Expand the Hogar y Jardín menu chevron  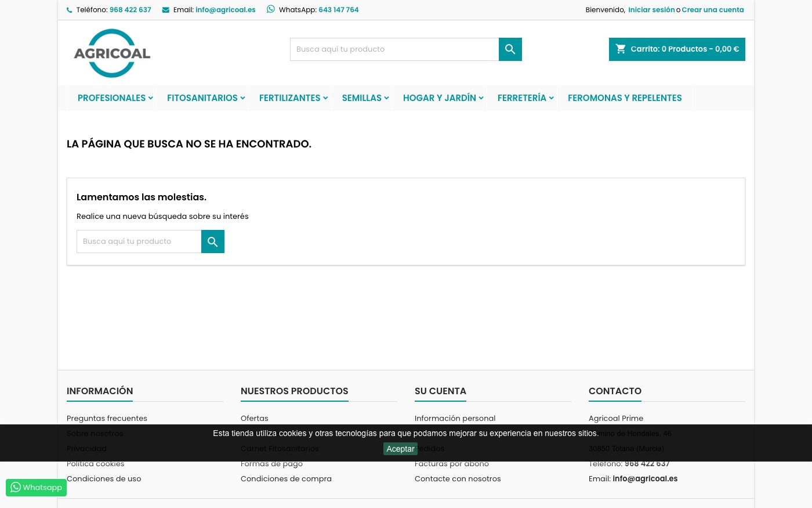click(x=481, y=98)
